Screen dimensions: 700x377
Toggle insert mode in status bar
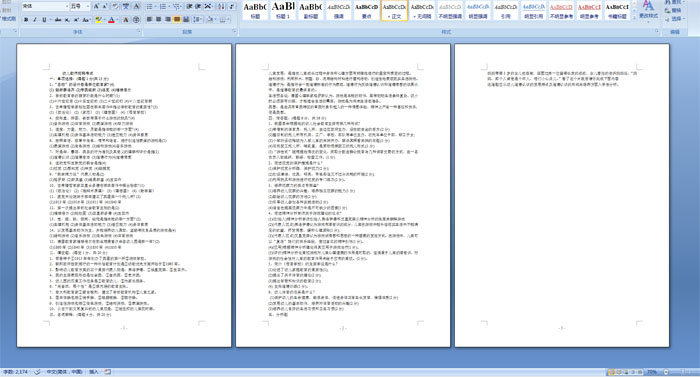[x=94, y=372]
